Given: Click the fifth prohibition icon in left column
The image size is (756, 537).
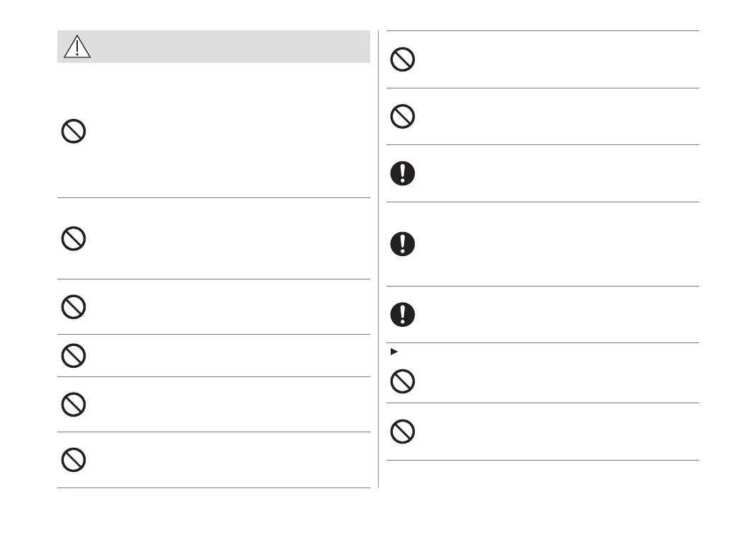Looking at the screenshot, I should (74, 404).
